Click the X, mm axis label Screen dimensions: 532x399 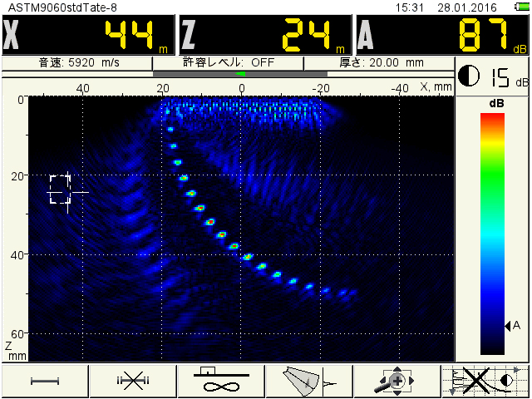point(436,87)
